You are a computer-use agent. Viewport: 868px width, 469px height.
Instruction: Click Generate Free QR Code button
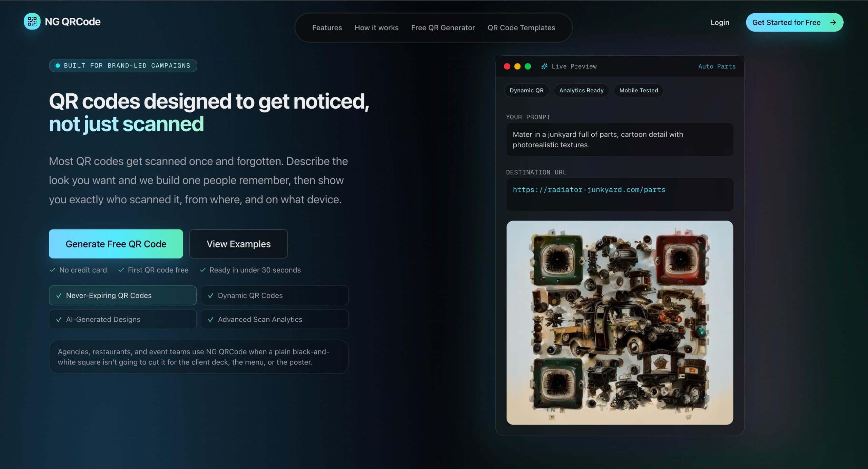[x=116, y=244]
